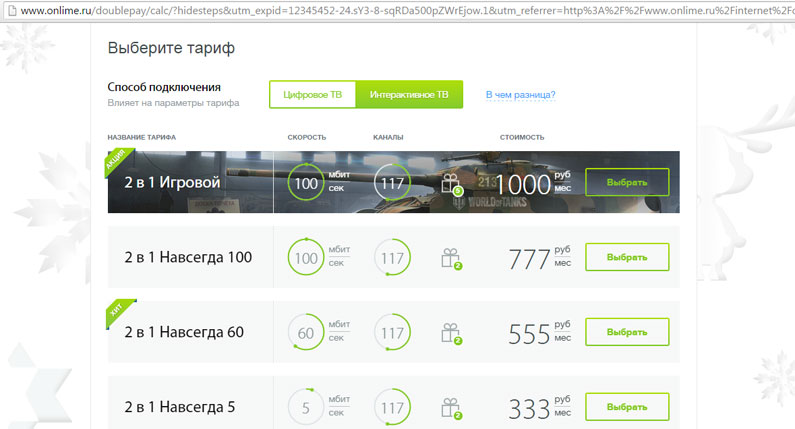Click 5 mbit speed circle icon
This screenshot has height=429, width=795.
click(306, 408)
